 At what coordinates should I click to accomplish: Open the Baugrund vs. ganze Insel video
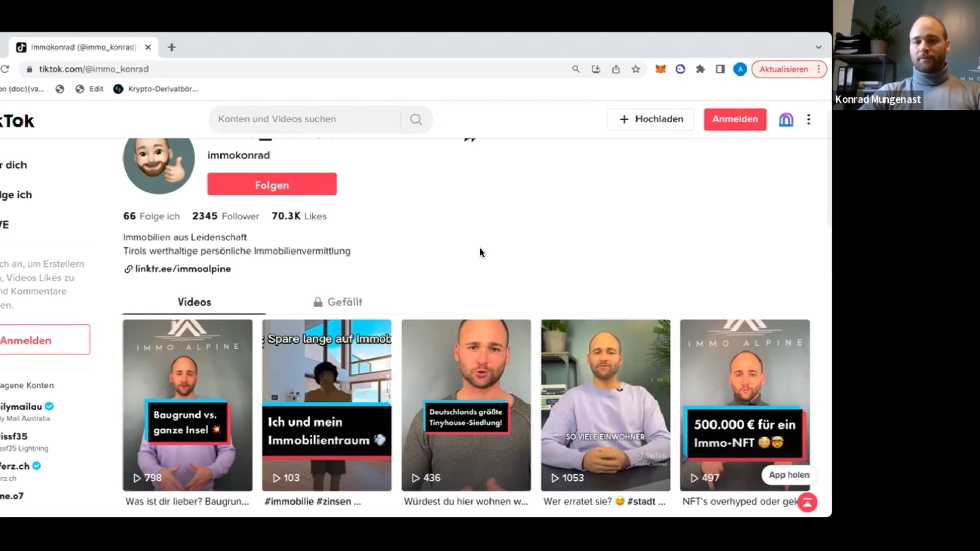(x=187, y=405)
